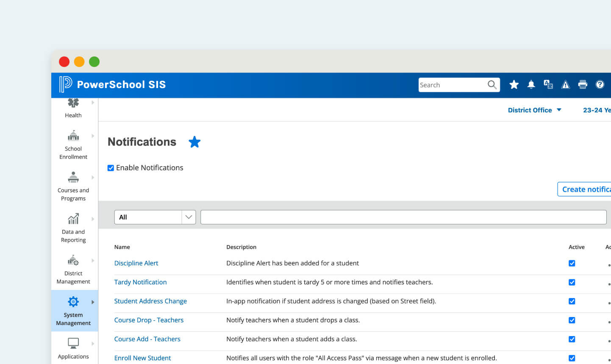Toggle Active checkbox for Discipline Alert
This screenshot has width=611, height=364.
tap(572, 263)
